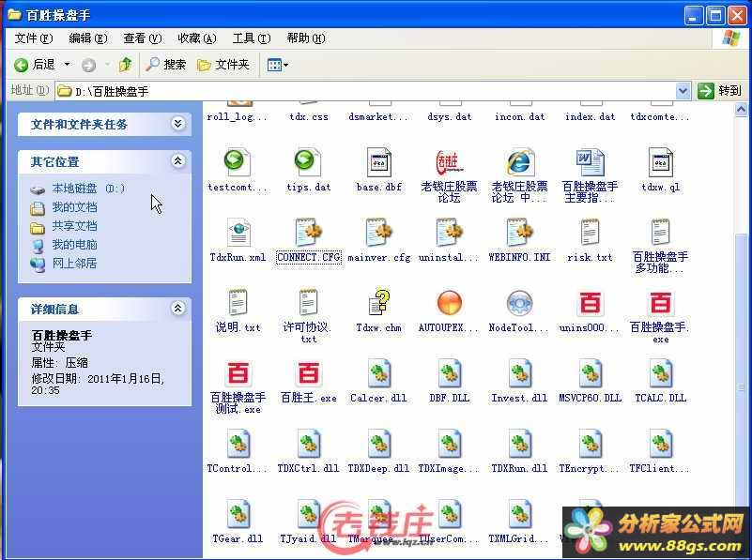Select the TDXDeep.dll file icon
Image resolution: width=752 pixels, height=560 pixels.
379,444
